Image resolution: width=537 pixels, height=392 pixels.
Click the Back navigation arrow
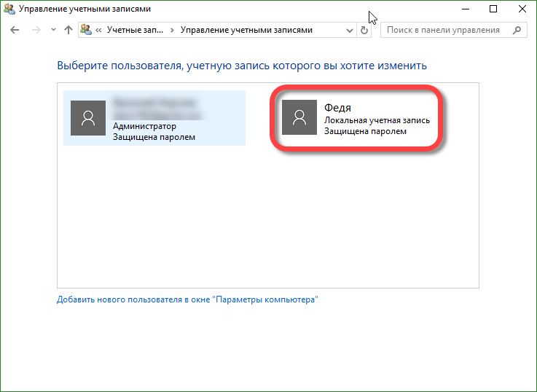(15, 31)
